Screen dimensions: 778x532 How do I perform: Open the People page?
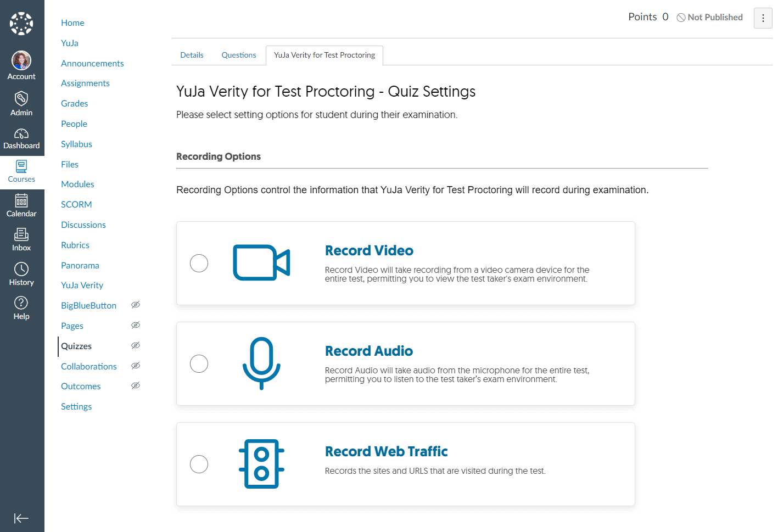click(74, 124)
